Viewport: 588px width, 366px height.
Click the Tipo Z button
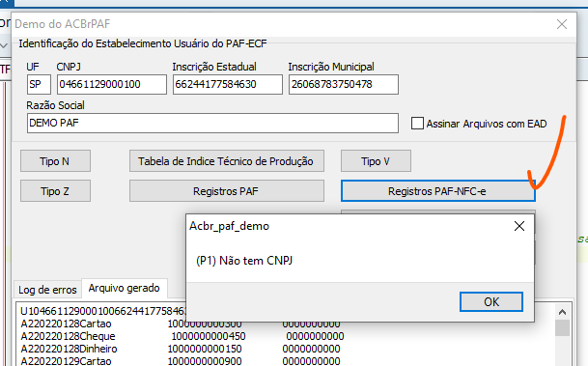click(x=55, y=191)
